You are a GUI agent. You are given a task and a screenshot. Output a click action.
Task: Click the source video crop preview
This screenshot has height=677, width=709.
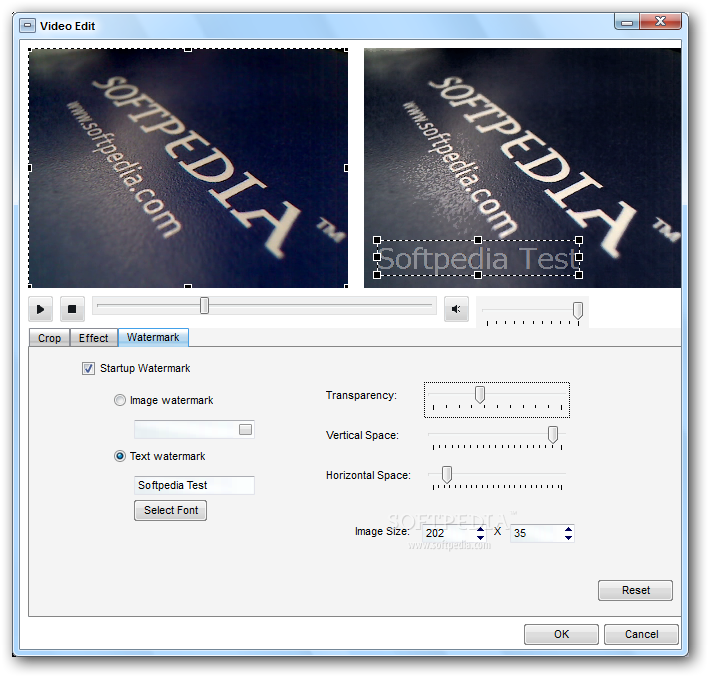188,168
